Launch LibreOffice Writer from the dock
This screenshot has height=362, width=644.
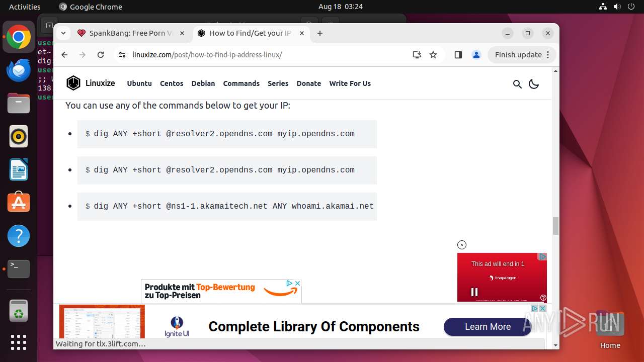19,169
